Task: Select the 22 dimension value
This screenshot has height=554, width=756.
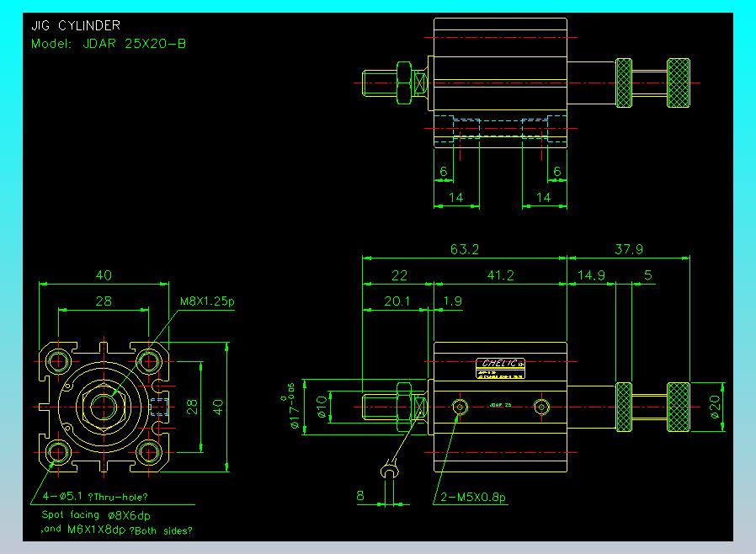Action: [x=399, y=275]
